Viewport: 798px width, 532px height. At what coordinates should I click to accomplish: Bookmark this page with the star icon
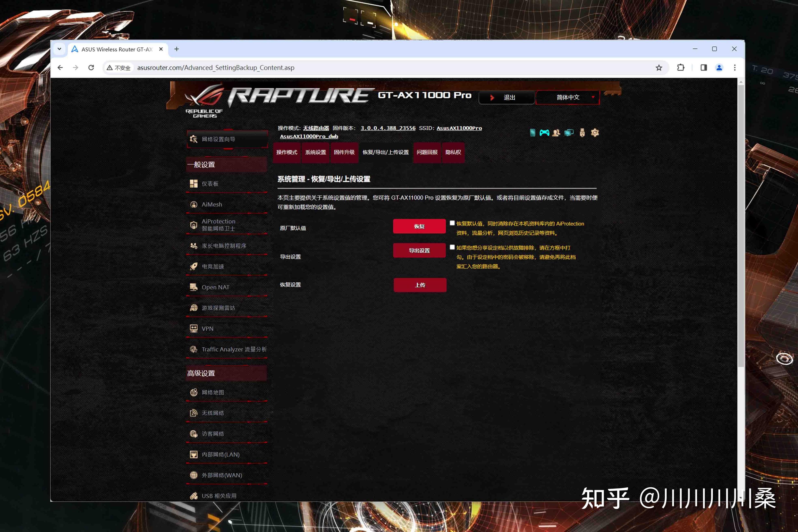(659, 68)
